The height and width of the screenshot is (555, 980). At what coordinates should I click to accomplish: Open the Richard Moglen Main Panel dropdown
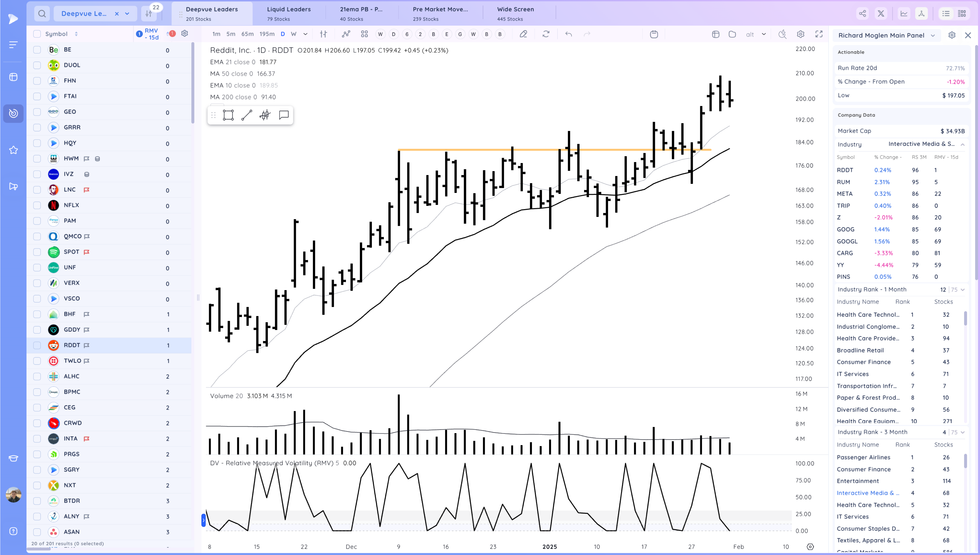(933, 36)
